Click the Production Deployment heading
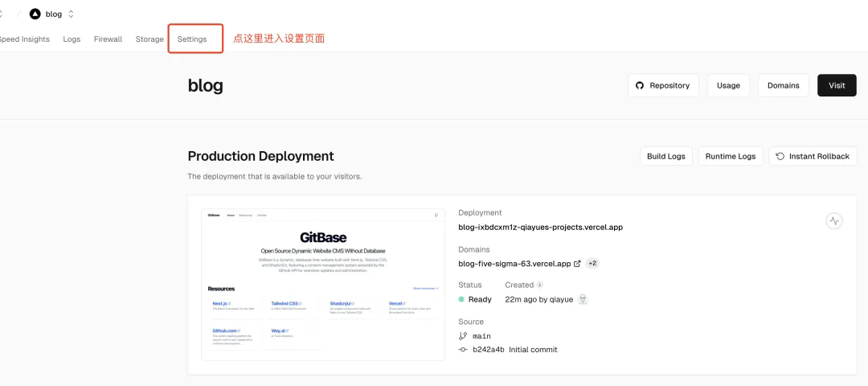The image size is (868, 386). click(x=260, y=156)
